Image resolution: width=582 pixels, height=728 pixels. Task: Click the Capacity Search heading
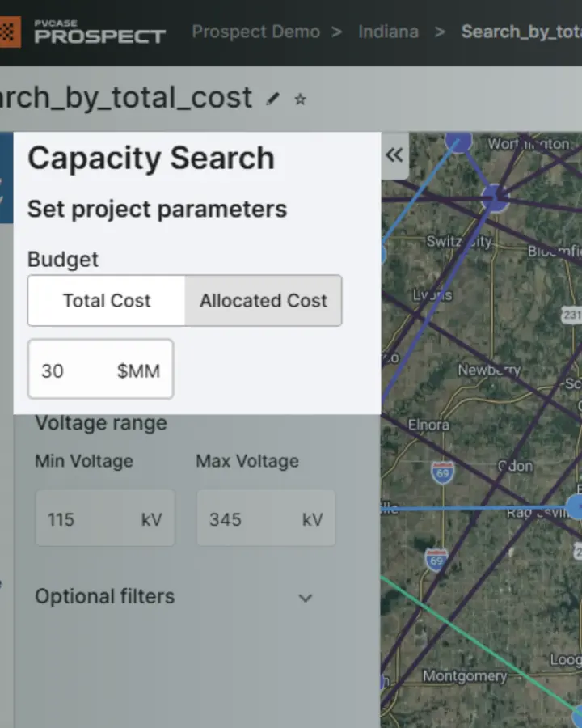(150, 159)
